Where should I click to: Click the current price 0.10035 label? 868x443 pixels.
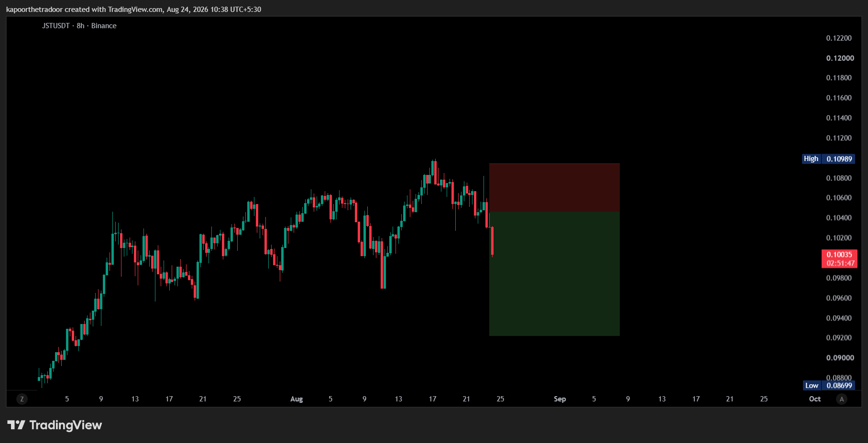click(839, 255)
